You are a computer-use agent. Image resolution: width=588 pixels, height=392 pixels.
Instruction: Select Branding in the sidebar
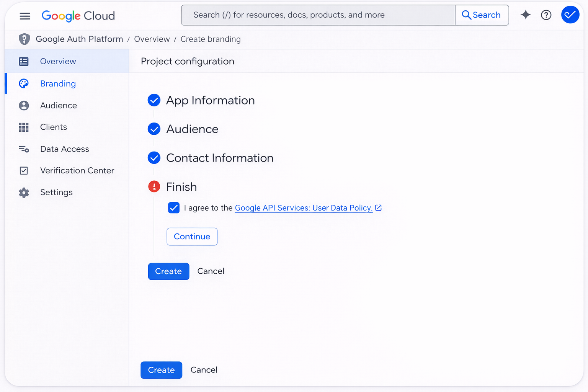click(58, 83)
